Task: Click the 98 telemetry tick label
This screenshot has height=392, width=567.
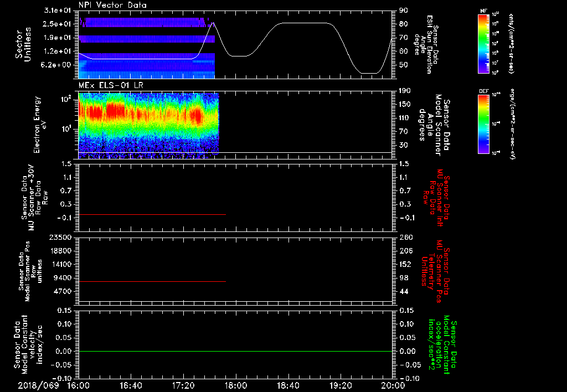Action: point(404,278)
